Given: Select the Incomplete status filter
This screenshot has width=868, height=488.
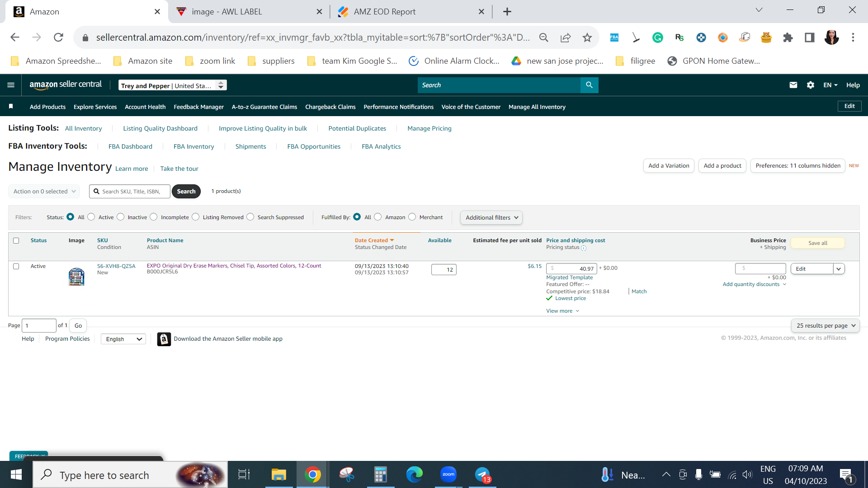Looking at the screenshot, I should point(154,217).
